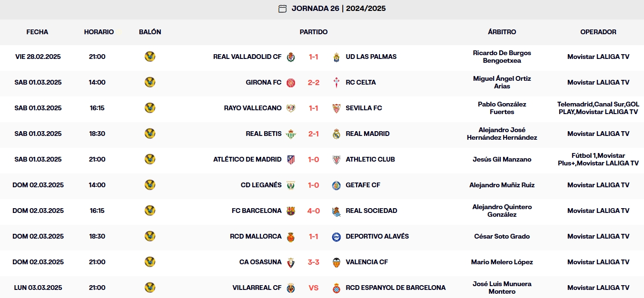
Task: Open the 1-1 Mallorca-Alavés result
Action: pyautogui.click(x=314, y=236)
